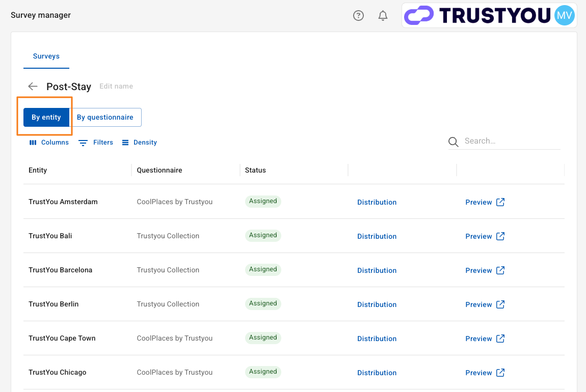This screenshot has width=586, height=392.
Task: Click Preview link for TrustYou Cape Town
Action: tap(478, 339)
